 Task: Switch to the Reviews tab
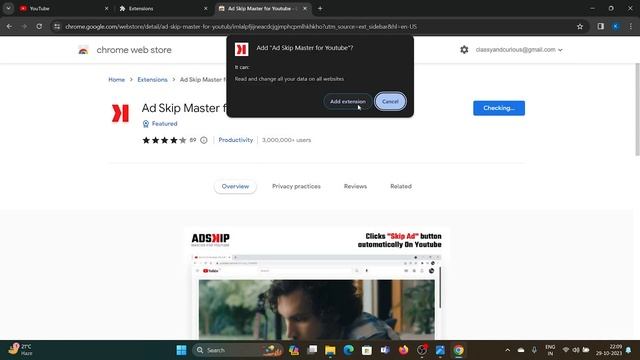tap(355, 187)
